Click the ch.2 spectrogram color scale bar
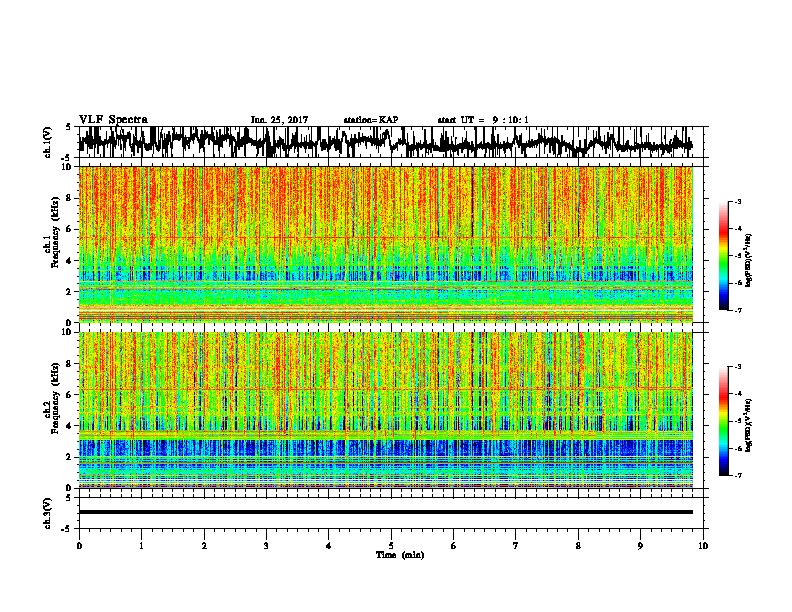 pos(724,421)
